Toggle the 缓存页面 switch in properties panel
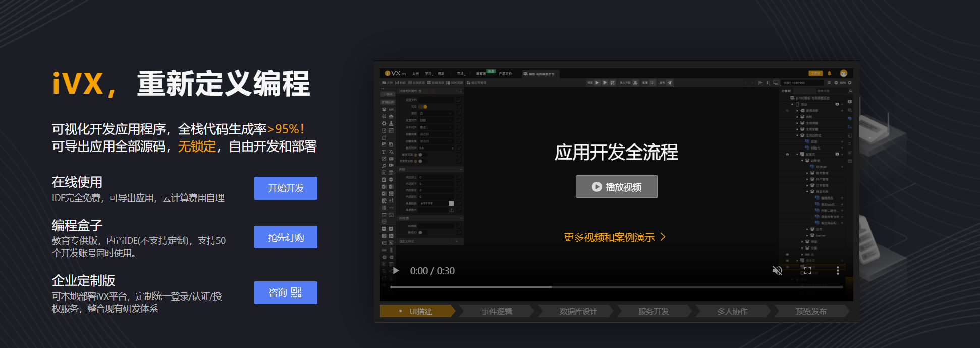The height and width of the screenshot is (348, 980). click(422, 155)
